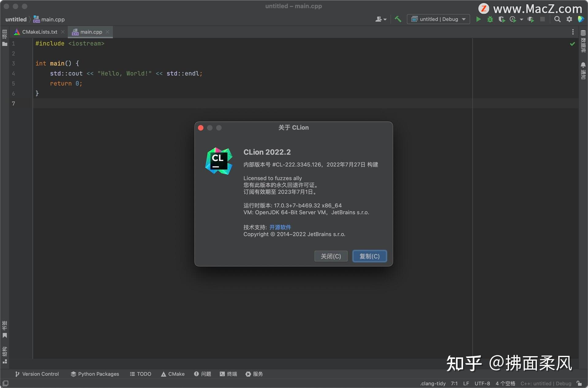Click the Profile run icon

(x=513, y=19)
